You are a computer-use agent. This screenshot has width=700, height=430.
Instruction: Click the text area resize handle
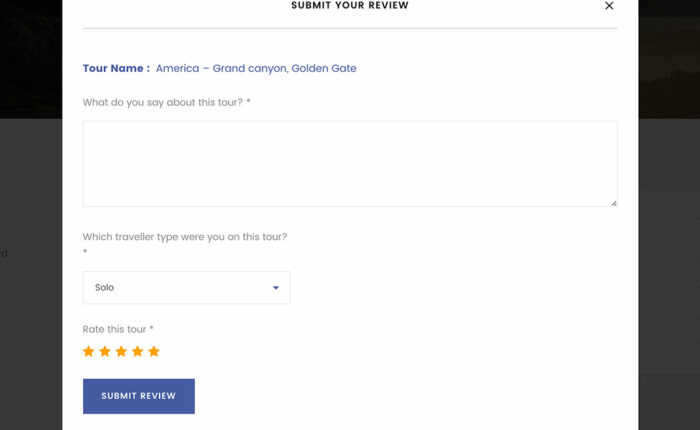(x=613, y=203)
